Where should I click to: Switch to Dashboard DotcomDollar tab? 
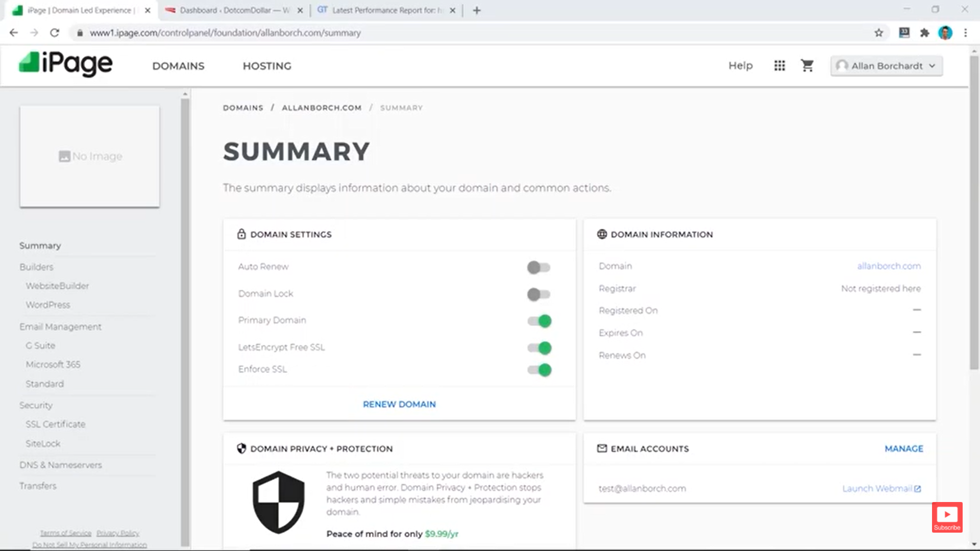pyautogui.click(x=234, y=10)
